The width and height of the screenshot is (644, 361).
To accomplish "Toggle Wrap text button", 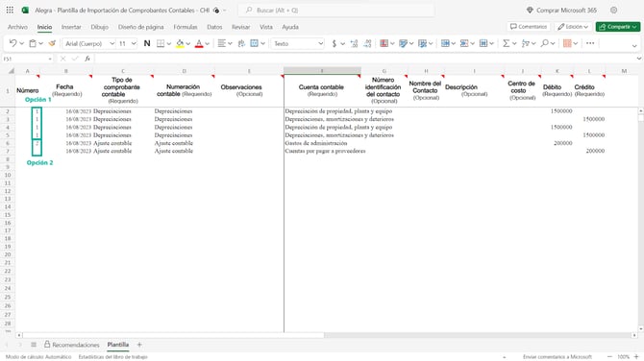I will coord(241,43).
